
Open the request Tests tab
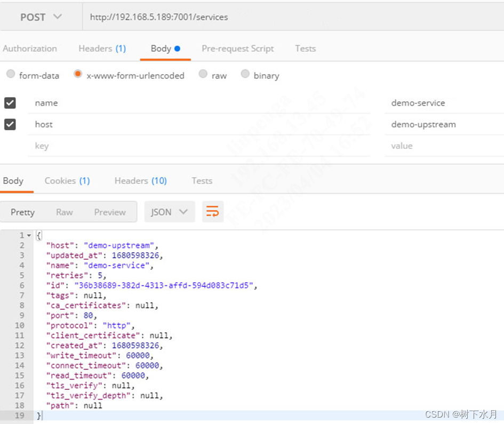tap(306, 49)
